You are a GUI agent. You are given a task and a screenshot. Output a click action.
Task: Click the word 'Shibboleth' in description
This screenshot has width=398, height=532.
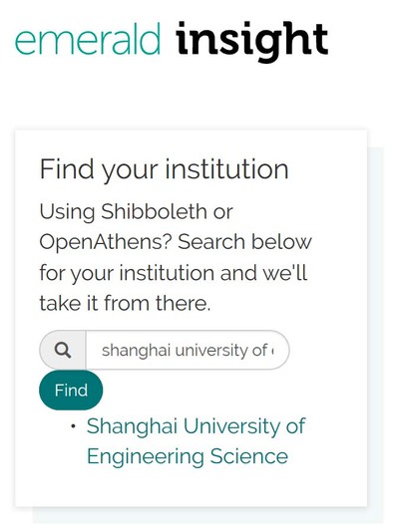154,212
